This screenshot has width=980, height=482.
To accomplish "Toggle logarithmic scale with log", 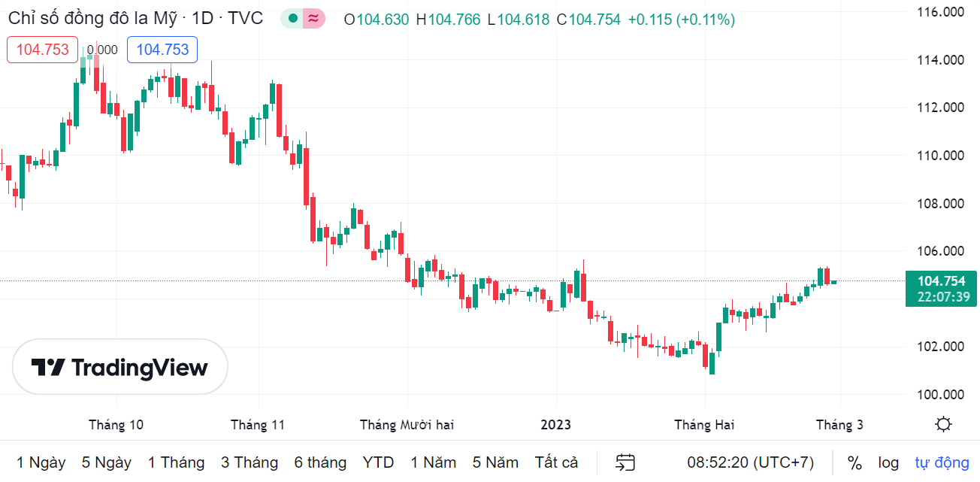I will pyautogui.click(x=888, y=462).
